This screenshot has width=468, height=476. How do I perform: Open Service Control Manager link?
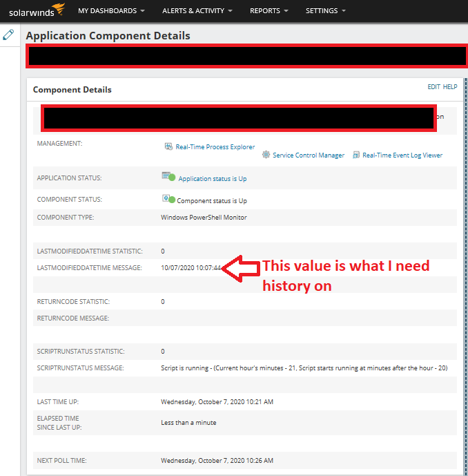point(309,155)
